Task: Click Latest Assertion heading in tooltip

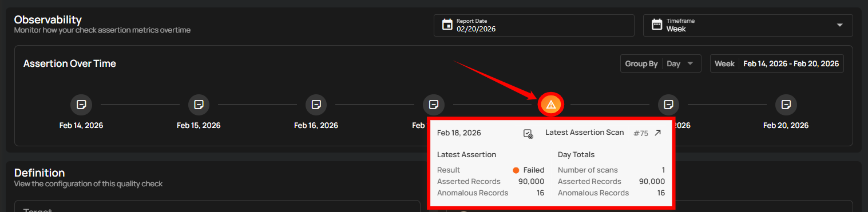Action: point(466,154)
